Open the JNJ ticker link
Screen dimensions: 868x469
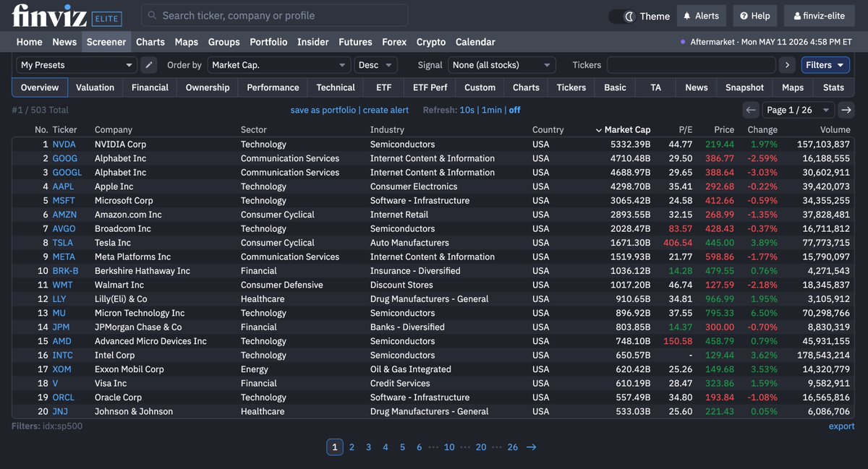click(x=60, y=412)
